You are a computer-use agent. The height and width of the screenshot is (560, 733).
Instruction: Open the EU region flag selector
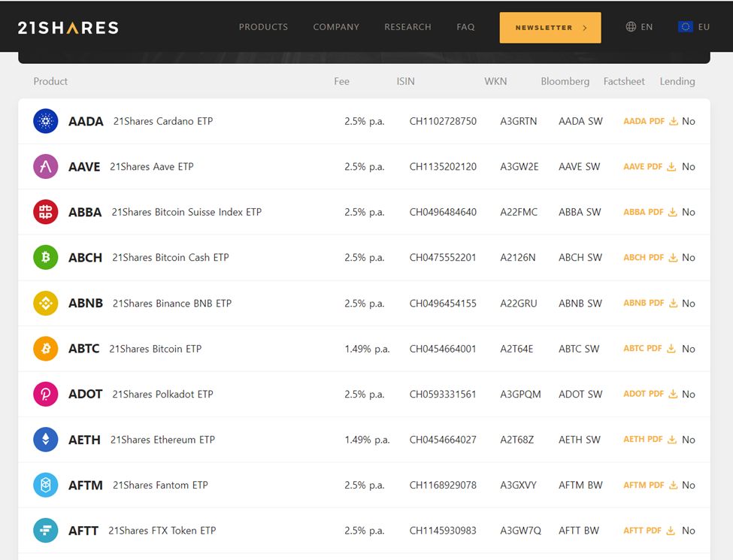693,27
